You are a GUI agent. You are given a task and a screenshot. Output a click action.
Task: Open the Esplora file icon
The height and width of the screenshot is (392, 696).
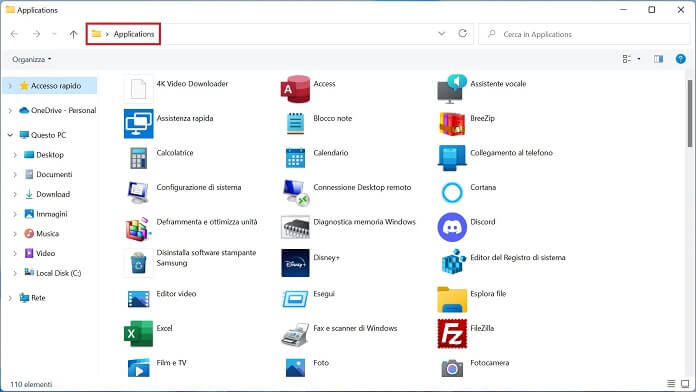point(452,299)
